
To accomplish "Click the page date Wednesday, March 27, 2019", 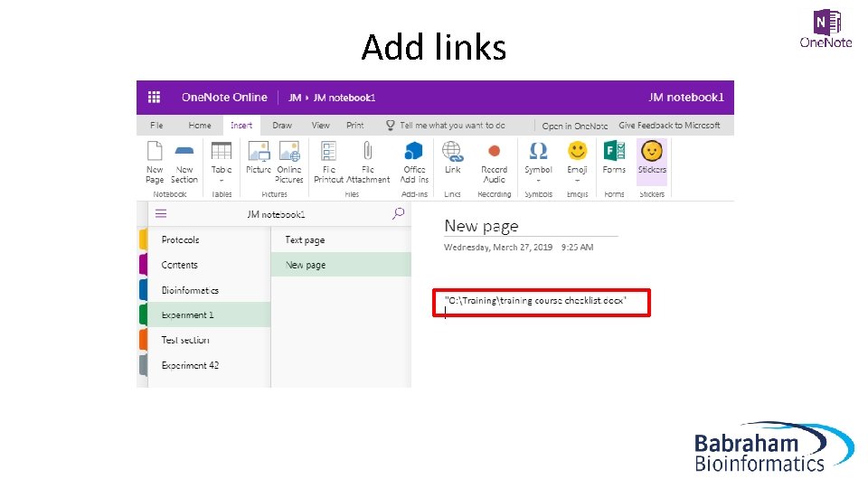I will pos(498,248).
